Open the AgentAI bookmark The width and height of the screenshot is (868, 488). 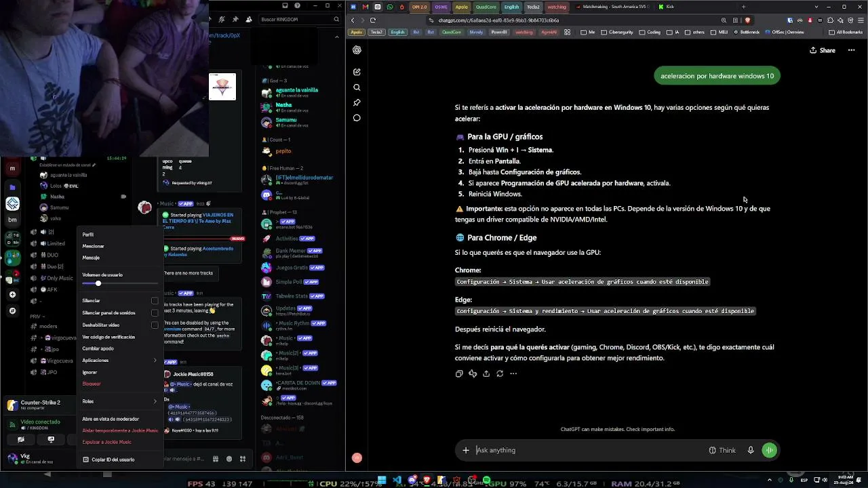(549, 32)
